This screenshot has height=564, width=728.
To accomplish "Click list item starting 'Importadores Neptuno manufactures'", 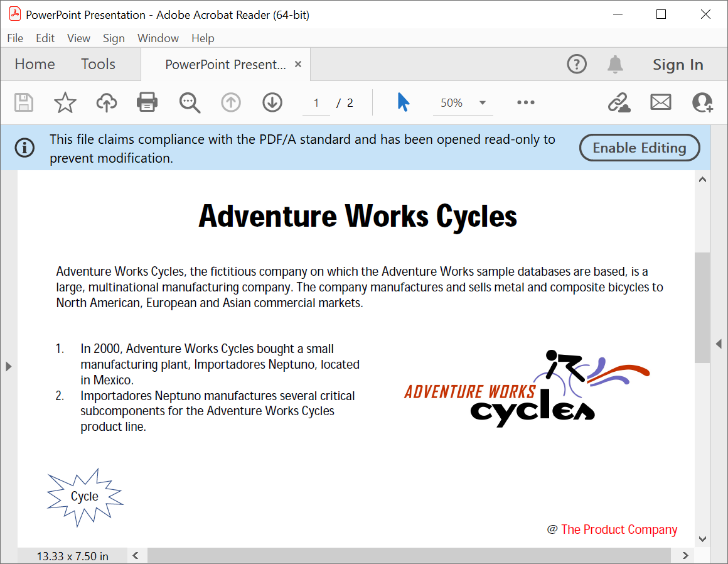I will click(218, 411).
